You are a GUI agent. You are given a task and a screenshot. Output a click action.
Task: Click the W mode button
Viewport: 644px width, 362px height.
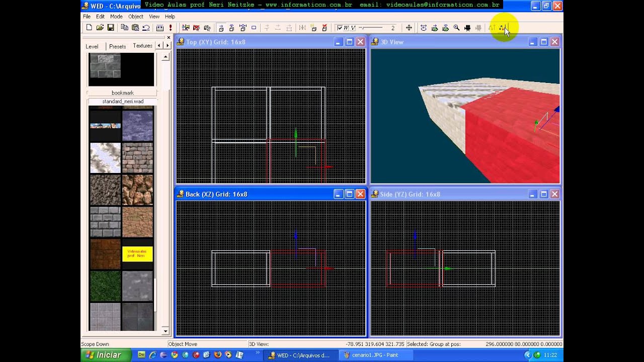346,28
